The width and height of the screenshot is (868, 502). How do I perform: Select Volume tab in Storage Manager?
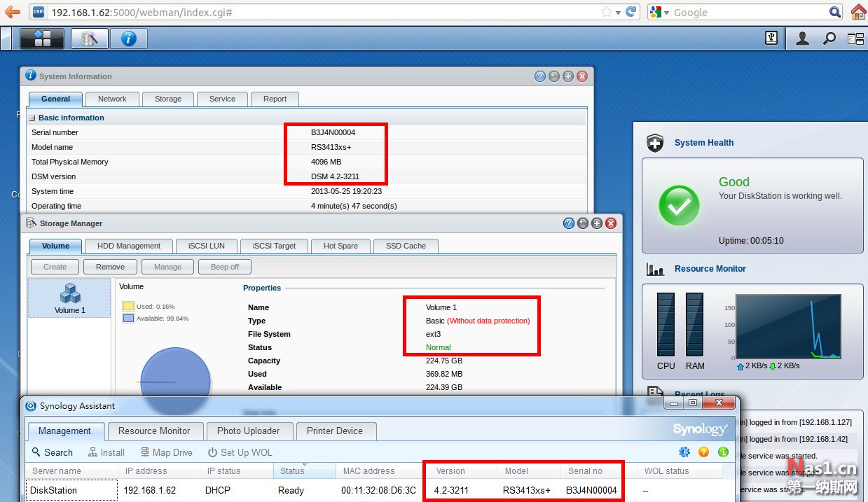click(56, 246)
